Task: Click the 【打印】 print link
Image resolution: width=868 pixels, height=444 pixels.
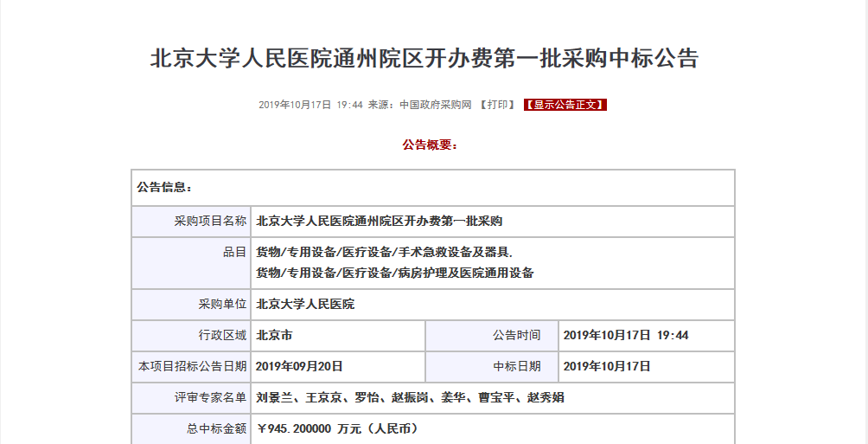Action: point(497,105)
